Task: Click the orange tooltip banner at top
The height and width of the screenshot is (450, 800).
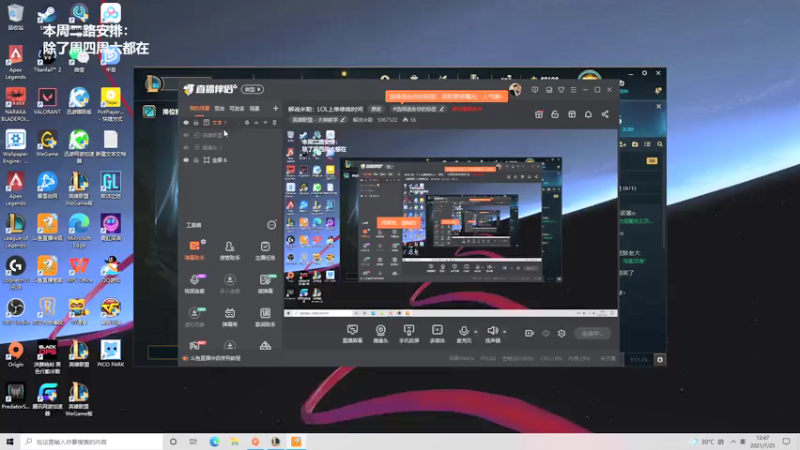Action: (446, 96)
